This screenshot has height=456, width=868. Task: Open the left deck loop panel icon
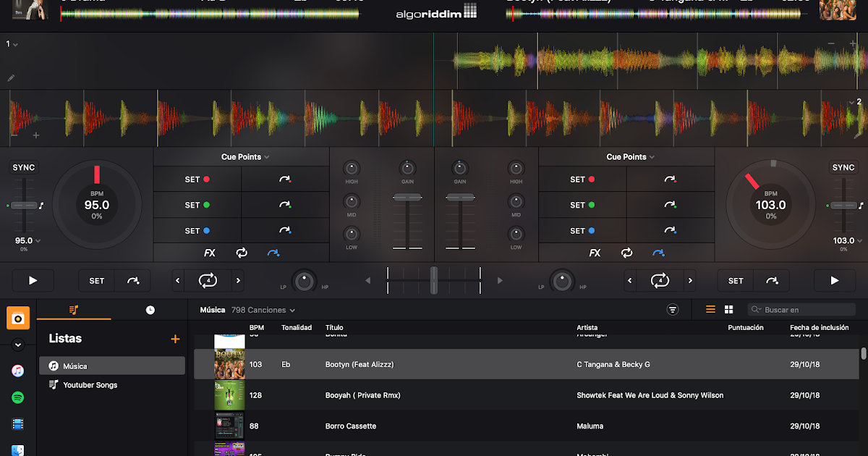(242, 253)
